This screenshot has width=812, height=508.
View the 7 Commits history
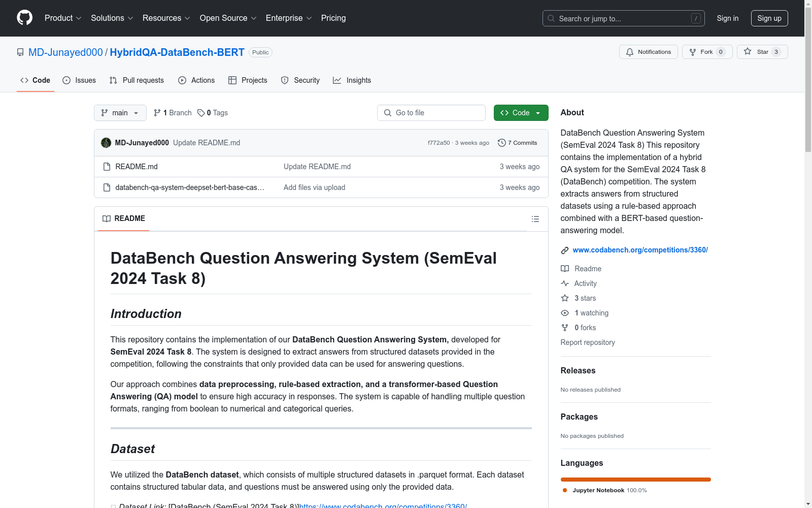click(x=518, y=143)
